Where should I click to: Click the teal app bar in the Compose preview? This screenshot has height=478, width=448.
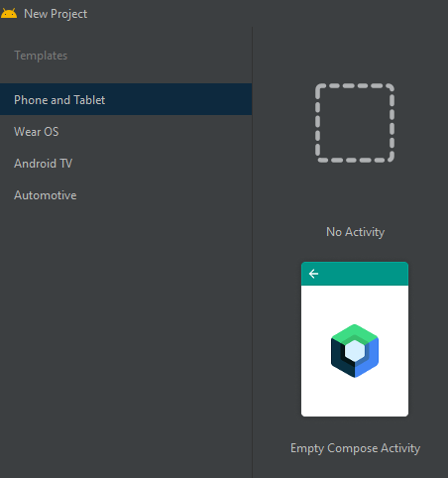point(355,274)
